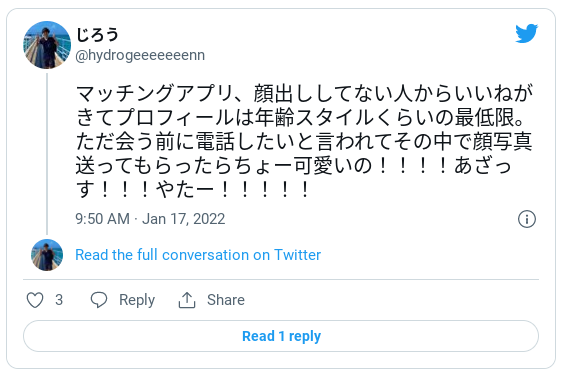Click the Reply label
The image size is (564, 376).
pos(137,300)
